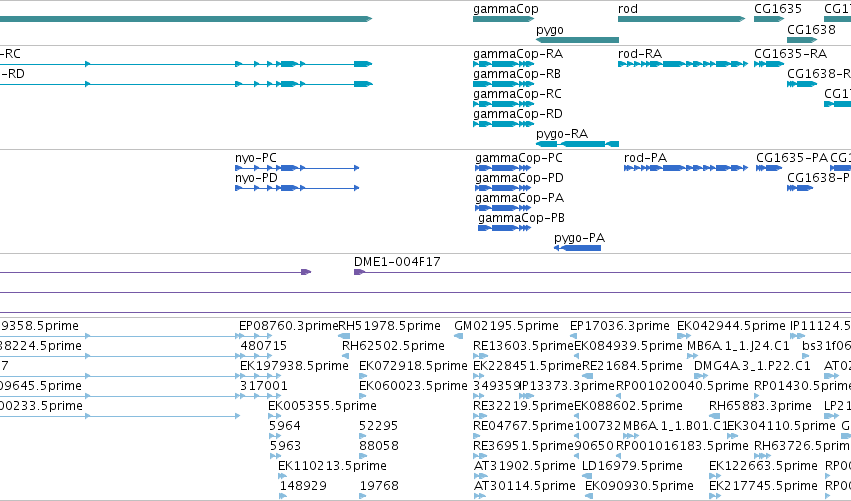Click the gammaCop gene feature
The height and width of the screenshot is (501, 851).
504,19
